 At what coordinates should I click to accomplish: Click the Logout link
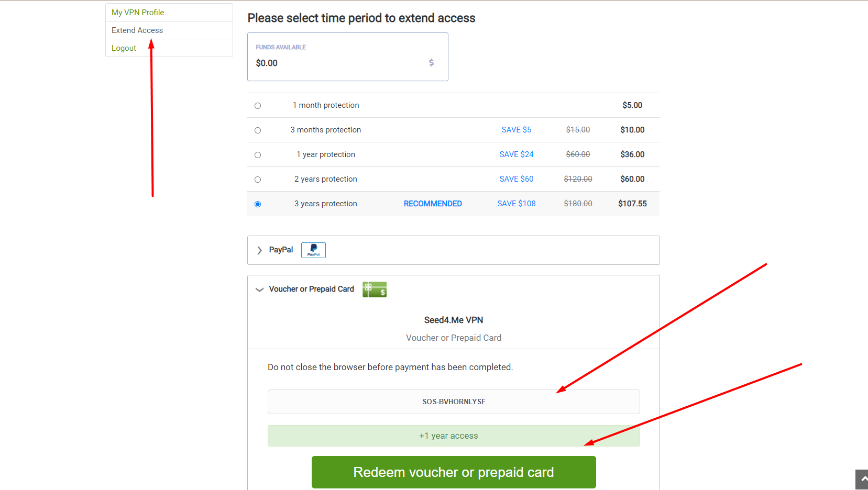pos(124,48)
